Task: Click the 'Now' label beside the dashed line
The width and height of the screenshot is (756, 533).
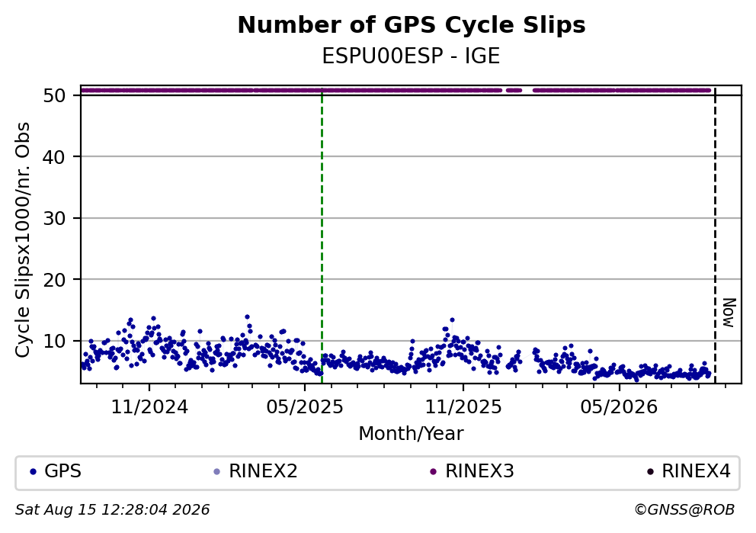Action: click(x=729, y=313)
